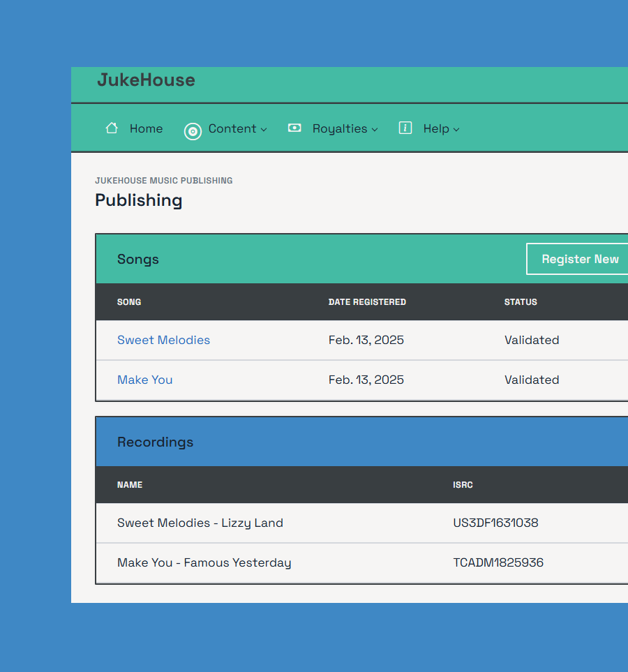Click the info icon beside Help
Viewport: 628px width, 672px height.
[x=405, y=128]
